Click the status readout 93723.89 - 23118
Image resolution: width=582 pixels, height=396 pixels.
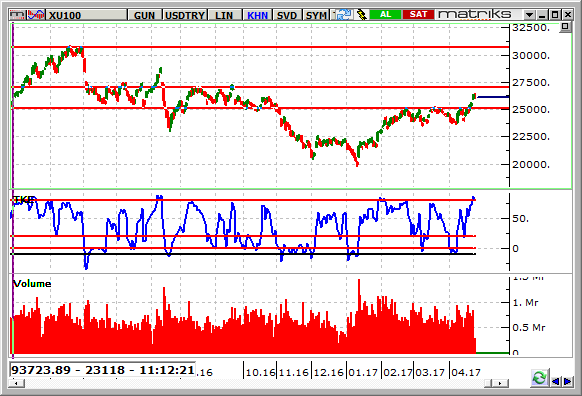pos(102,370)
